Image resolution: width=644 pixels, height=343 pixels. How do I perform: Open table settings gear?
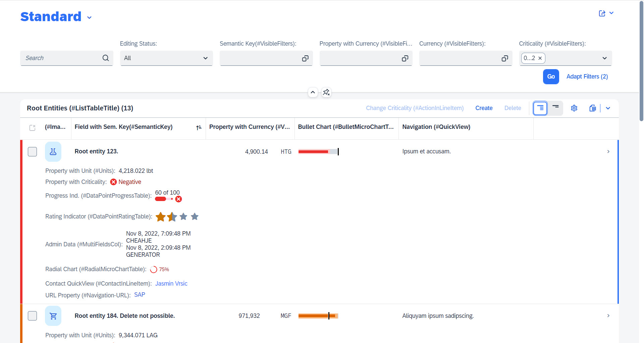574,108
